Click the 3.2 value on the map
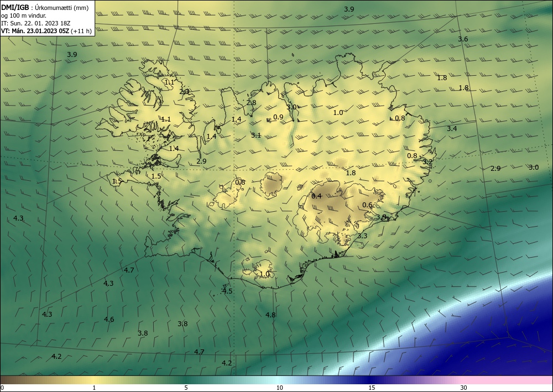This screenshot has width=553, height=392. pyautogui.click(x=427, y=162)
